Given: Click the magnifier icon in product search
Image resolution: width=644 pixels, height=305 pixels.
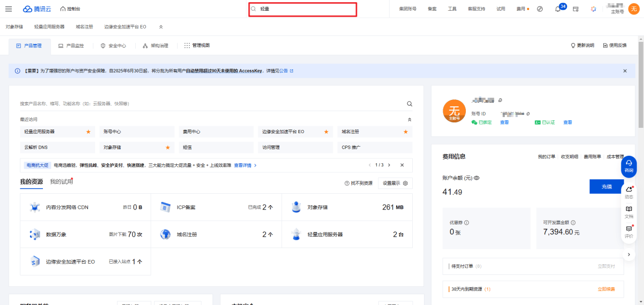Looking at the screenshot, I should click(x=409, y=104).
